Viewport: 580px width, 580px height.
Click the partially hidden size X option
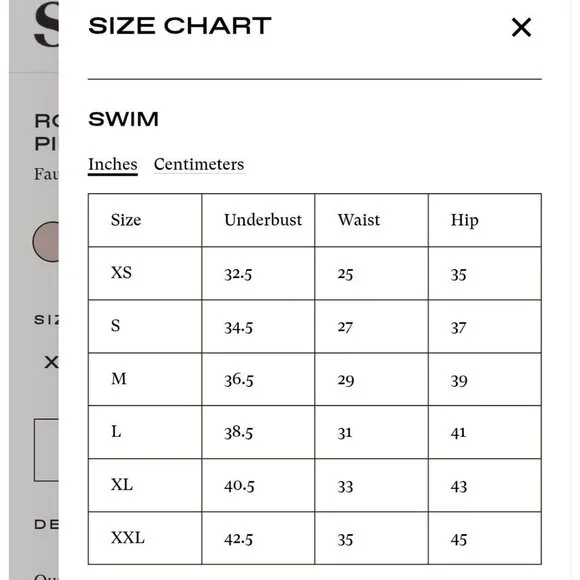[x=51, y=362]
